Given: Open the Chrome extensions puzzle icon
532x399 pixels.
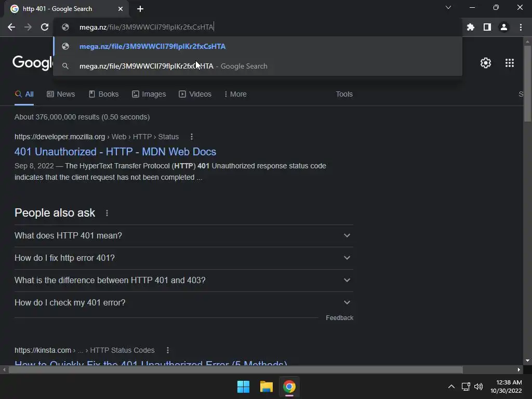Looking at the screenshot, I should coord(471,27).
